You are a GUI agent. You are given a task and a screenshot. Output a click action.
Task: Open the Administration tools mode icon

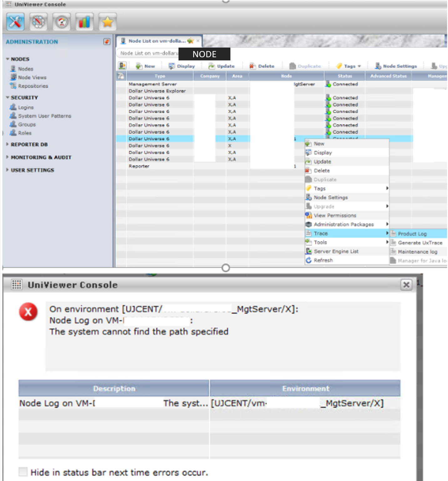[15, 22]
